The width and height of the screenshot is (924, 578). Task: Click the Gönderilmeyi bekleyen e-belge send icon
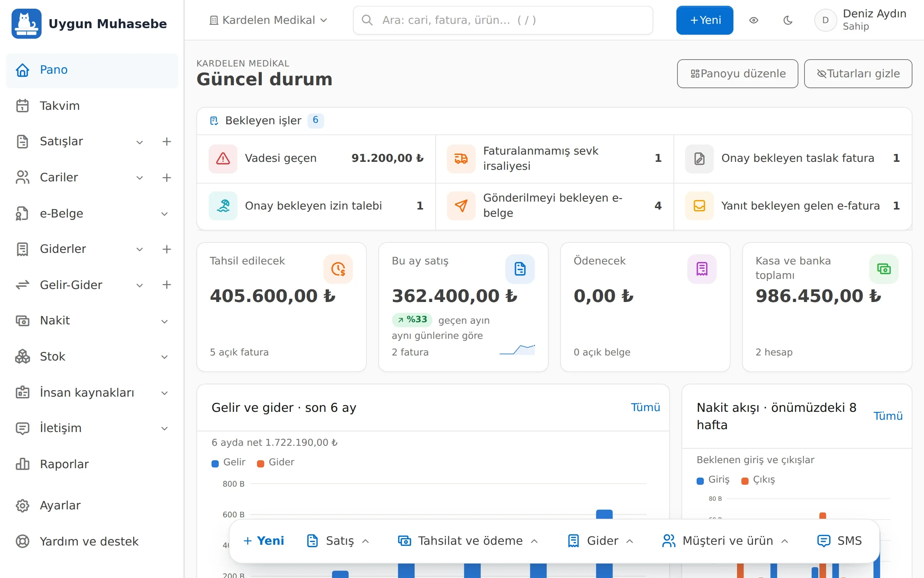461,206
